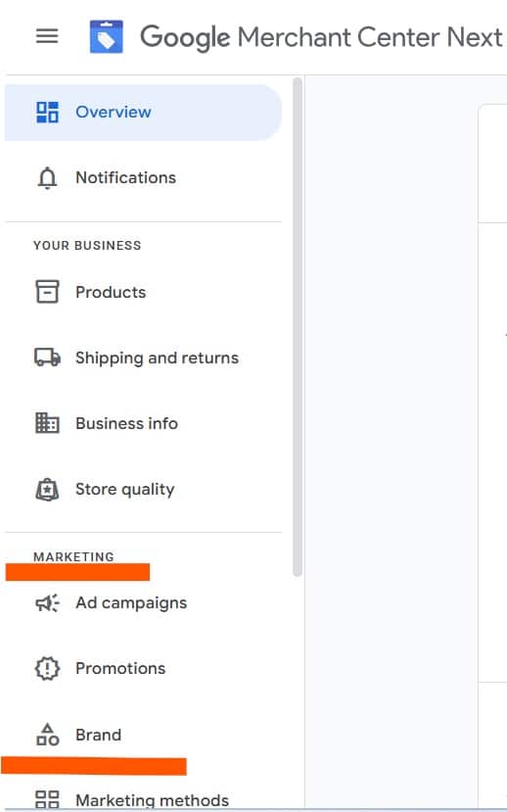Open the Notifications page
507x812 pixels.
143,178
